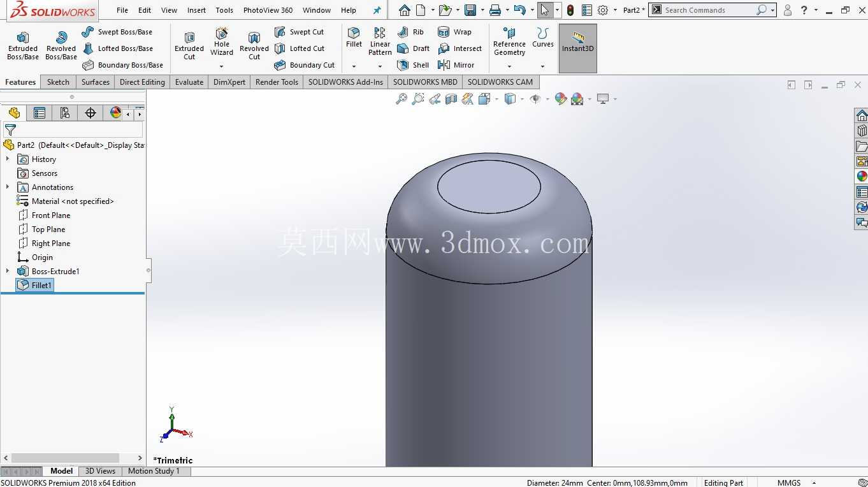
Task: Select the Fillet1 feature in tree
Action: 35,285
